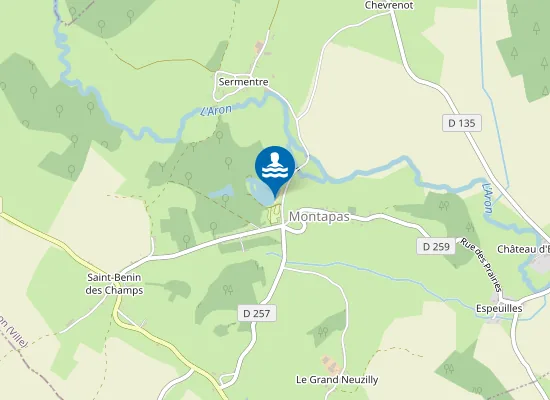Select the Sermentre village label
The height and width of the screenshot is (400, 550).
click(243, 82)
